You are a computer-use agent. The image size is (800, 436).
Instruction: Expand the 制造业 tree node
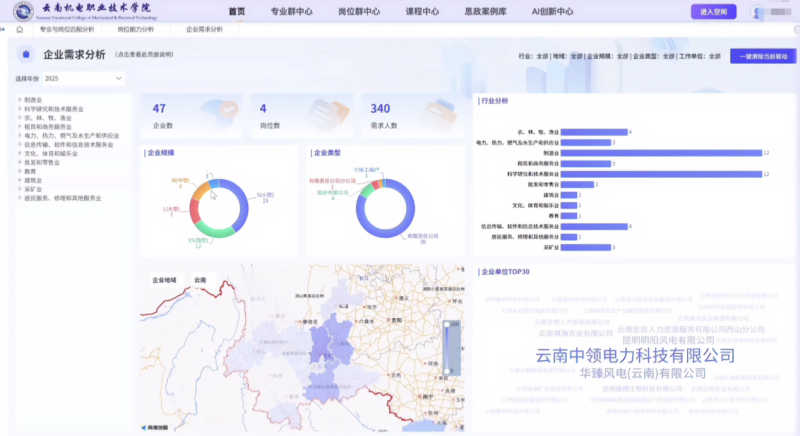click(x=20, y=100)
